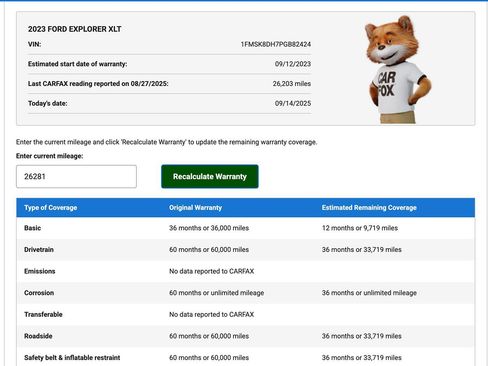
Task: Click the recalculate instructions sentence
Action: 167,142
